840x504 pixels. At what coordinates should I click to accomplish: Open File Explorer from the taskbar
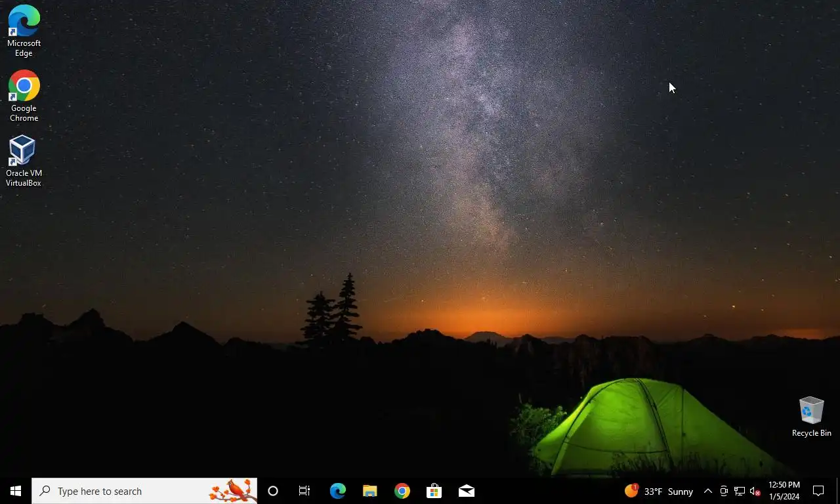(x=369, y=491)
